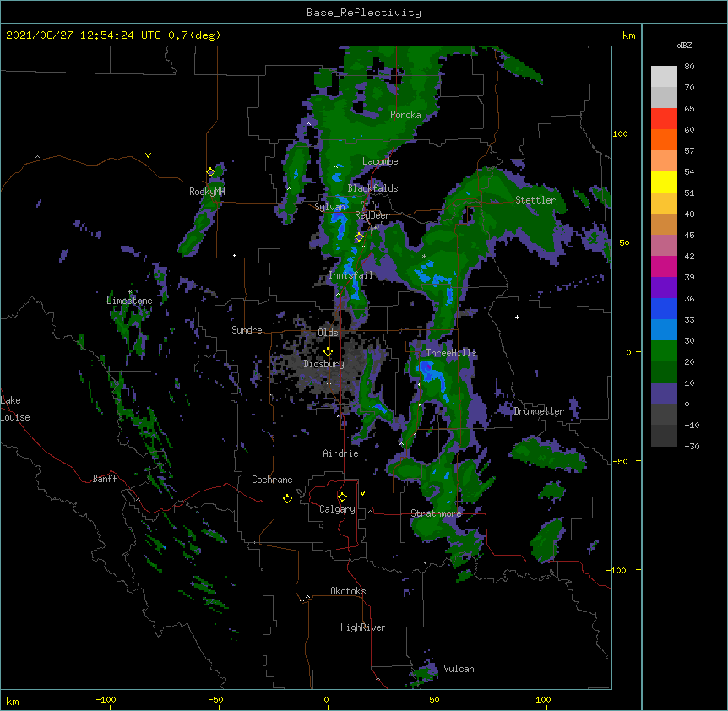Click the Blackfalds label
This screenshot has width=728, height=711.
372,188
